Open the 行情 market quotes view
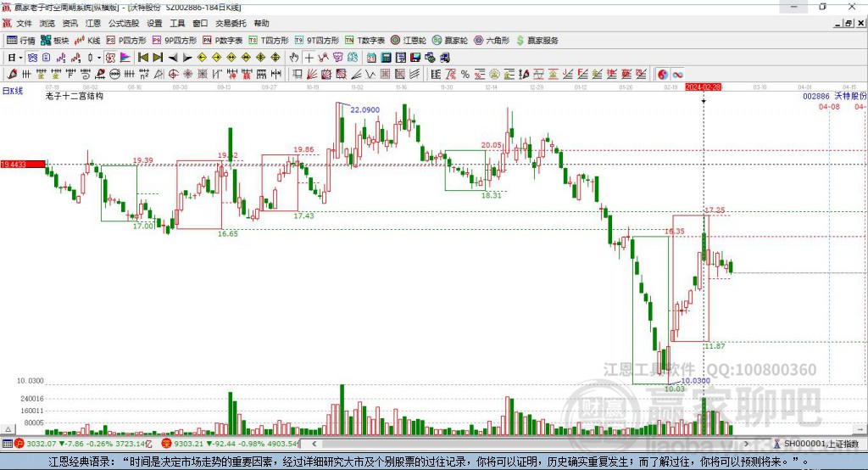 pyautogui.click(x=21, y=41)
